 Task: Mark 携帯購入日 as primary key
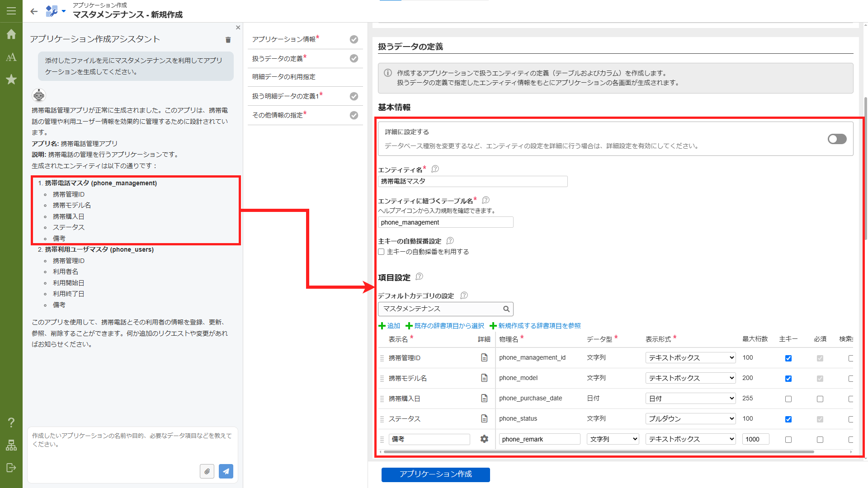[x=788, y=399]
